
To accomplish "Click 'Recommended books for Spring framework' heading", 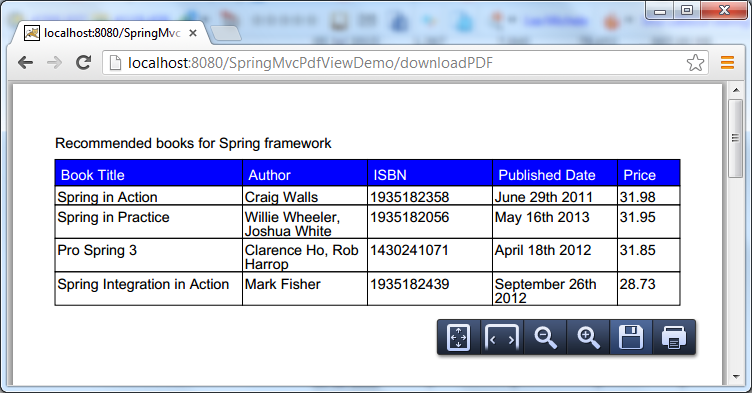I will click(x=193, y=143).
